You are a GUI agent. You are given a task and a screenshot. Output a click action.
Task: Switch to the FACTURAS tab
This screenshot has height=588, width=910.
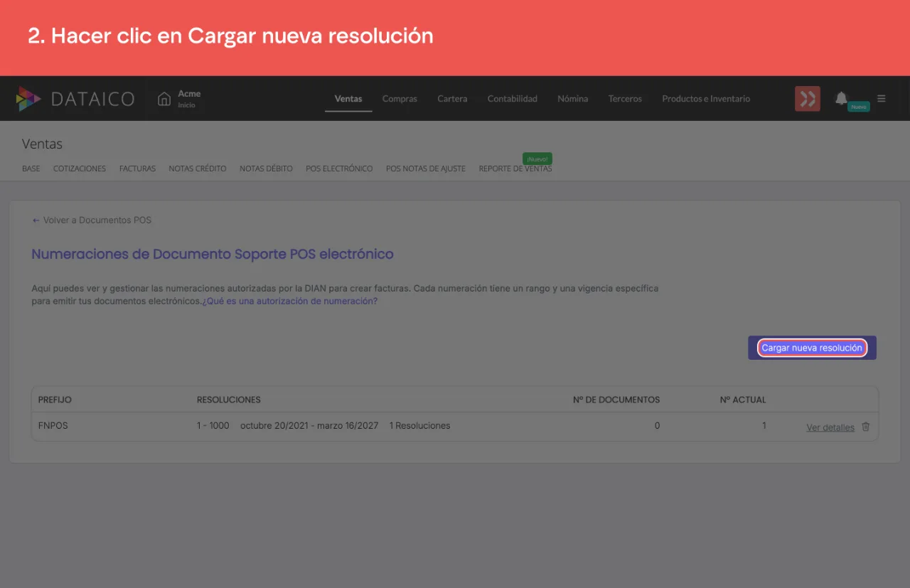point(137,169)
